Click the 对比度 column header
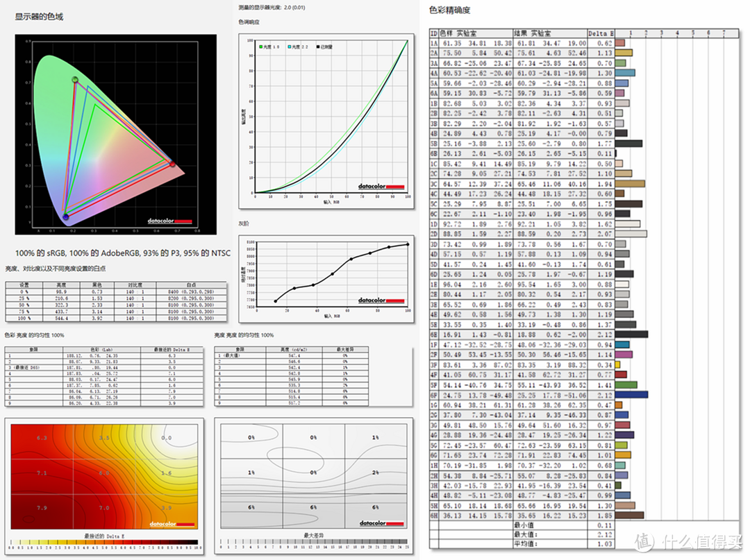Viewport: 750px width, 560px height. [135, 285]
